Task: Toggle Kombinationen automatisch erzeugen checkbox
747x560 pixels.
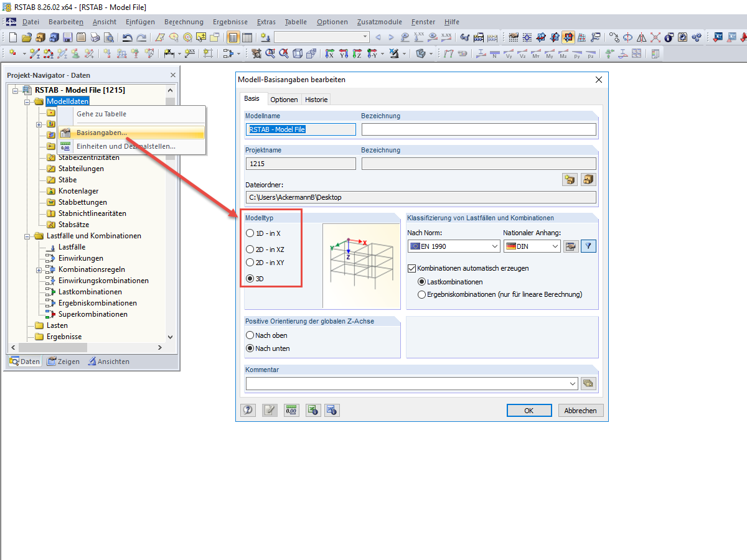Action: tap(411, 268)
